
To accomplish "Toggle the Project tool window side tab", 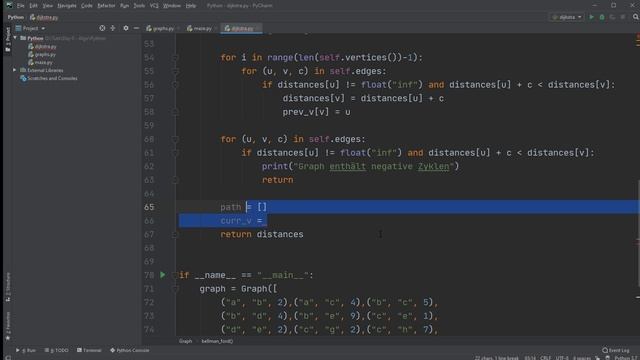I will coord(8,40).
